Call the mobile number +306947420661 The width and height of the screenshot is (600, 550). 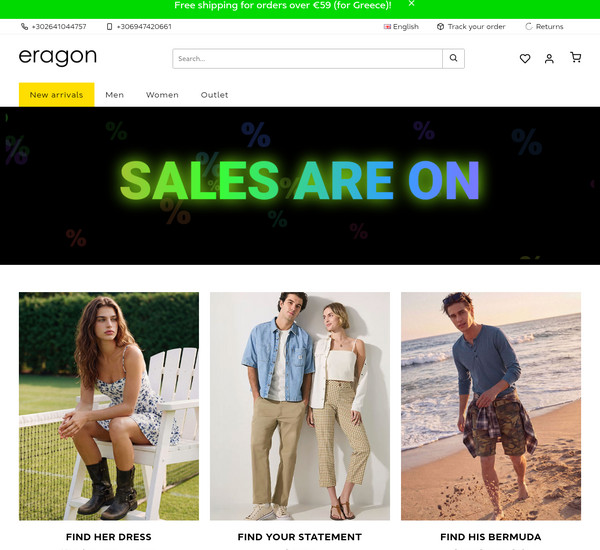point(144,26)
